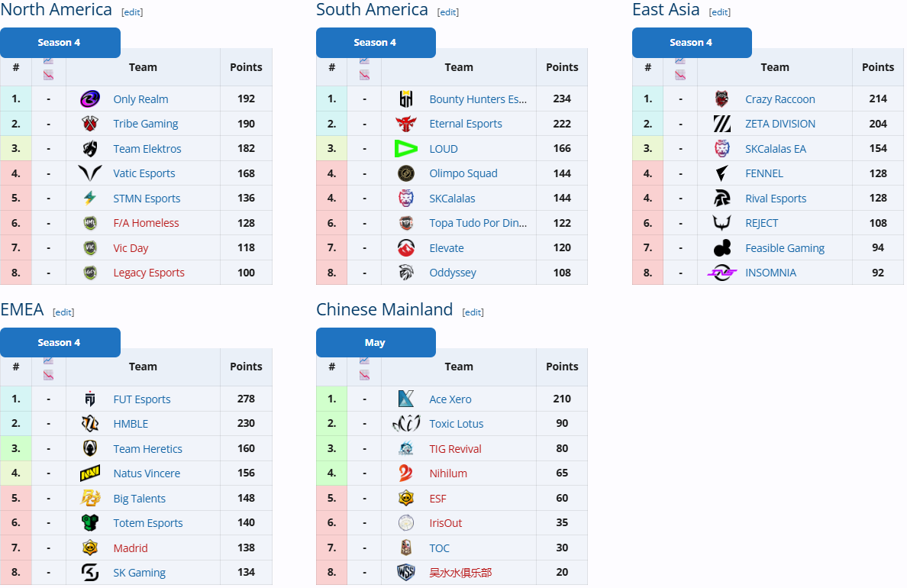907x588 pixels.
Task: Edit the North America section
Action: [132, 12]
